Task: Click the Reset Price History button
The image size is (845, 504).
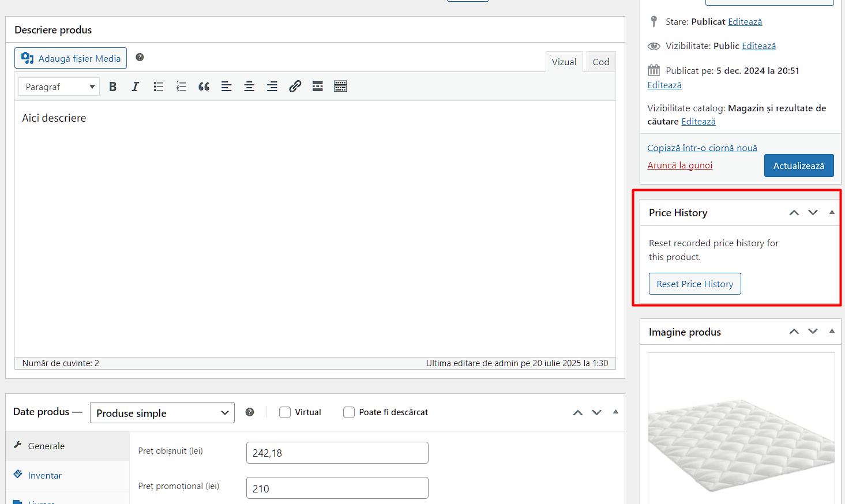Action: coord(694,284)
